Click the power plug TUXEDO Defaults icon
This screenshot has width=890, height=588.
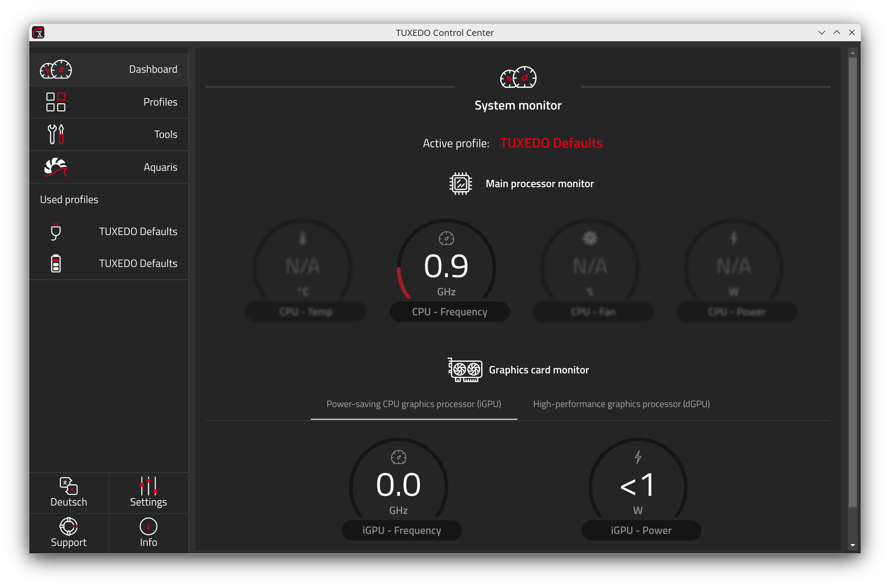(x=56, y=231)
